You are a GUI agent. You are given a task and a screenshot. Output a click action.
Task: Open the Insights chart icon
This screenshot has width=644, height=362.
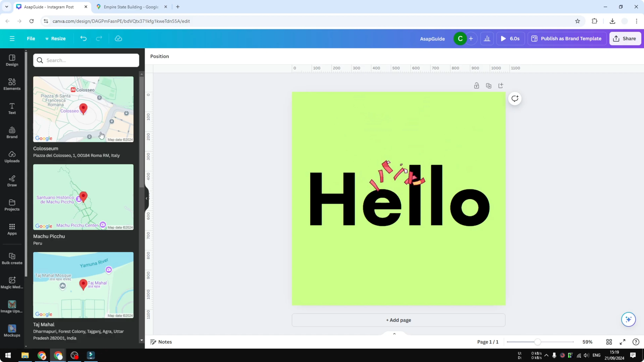(487, 38)
